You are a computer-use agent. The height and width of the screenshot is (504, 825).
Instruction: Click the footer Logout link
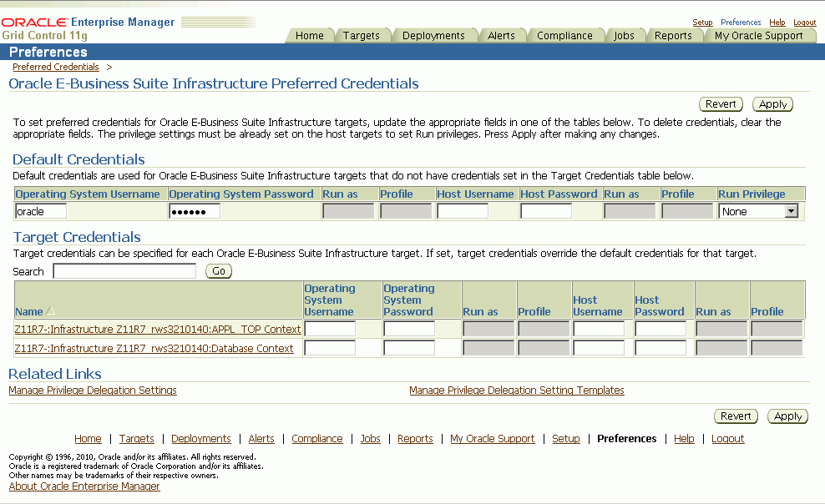727,439
